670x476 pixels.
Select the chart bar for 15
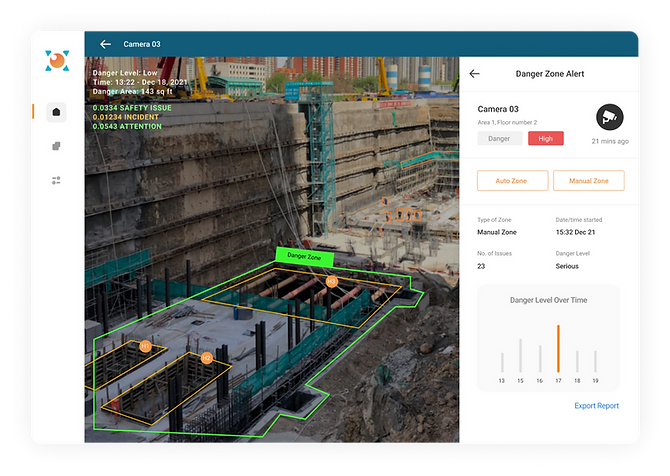[x=520, y=356]
